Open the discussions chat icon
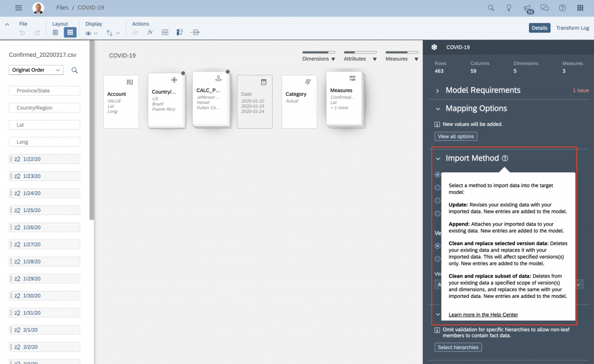This screenshot has width=594, height=364. tap(544, 8)
